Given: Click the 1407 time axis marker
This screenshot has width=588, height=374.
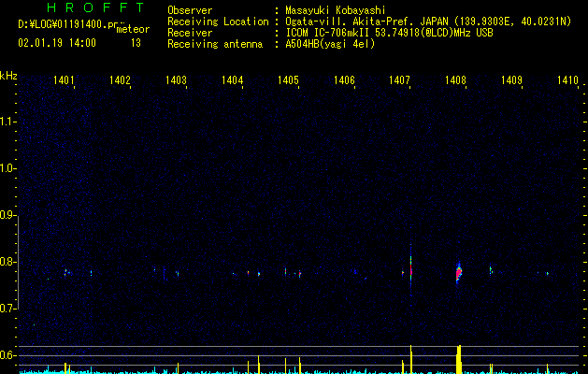Looking at the screenshot, I should pos(399,80).
